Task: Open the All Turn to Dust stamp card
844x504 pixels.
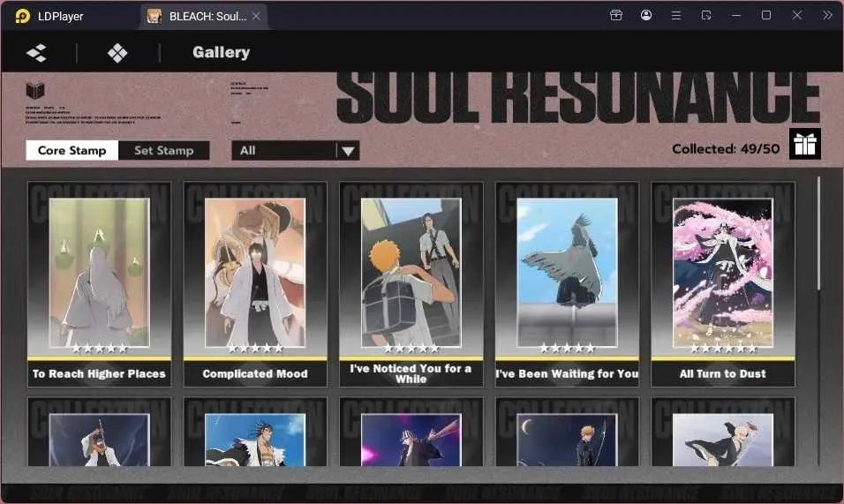Action: [723, 284]
